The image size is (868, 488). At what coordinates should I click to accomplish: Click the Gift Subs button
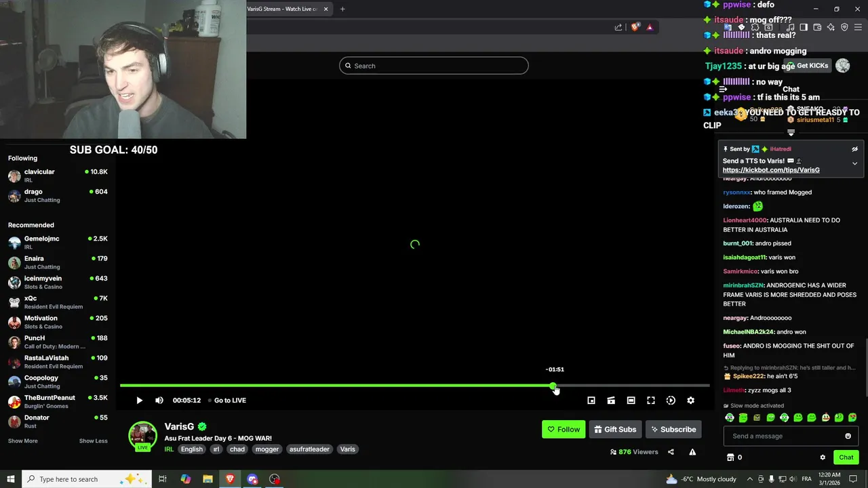[615, 429]
